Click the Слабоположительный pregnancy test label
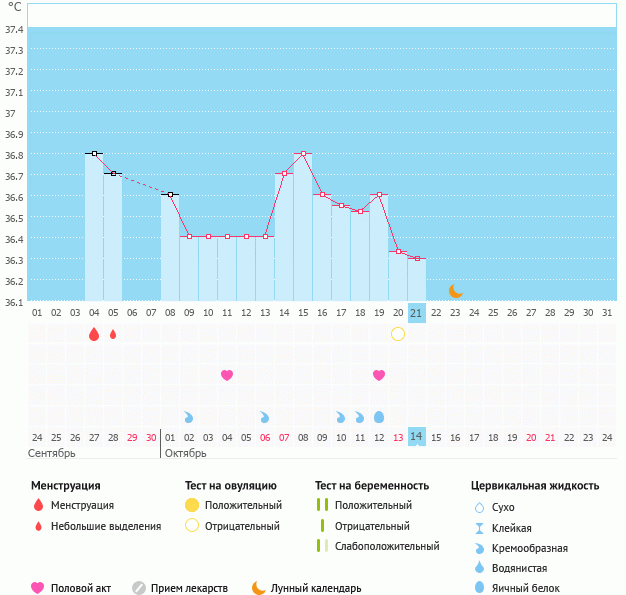The image size is (626, 595). click(x=387, y=546)
